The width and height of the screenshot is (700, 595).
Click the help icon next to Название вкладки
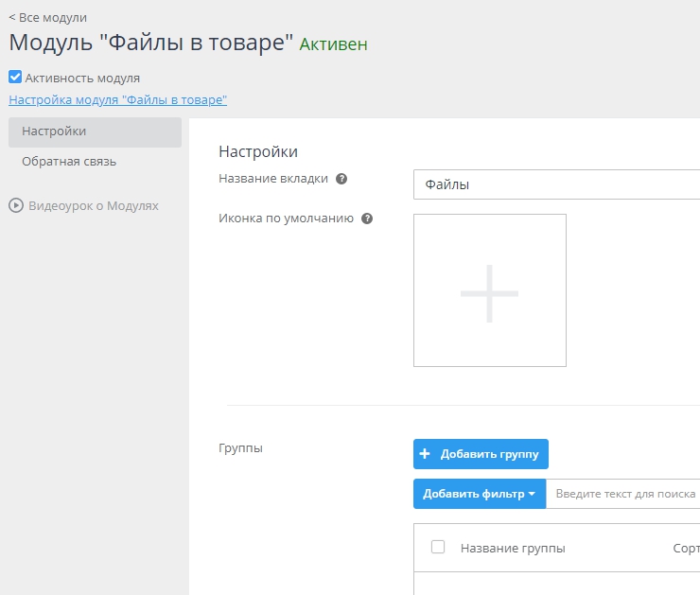coord(341,179)
